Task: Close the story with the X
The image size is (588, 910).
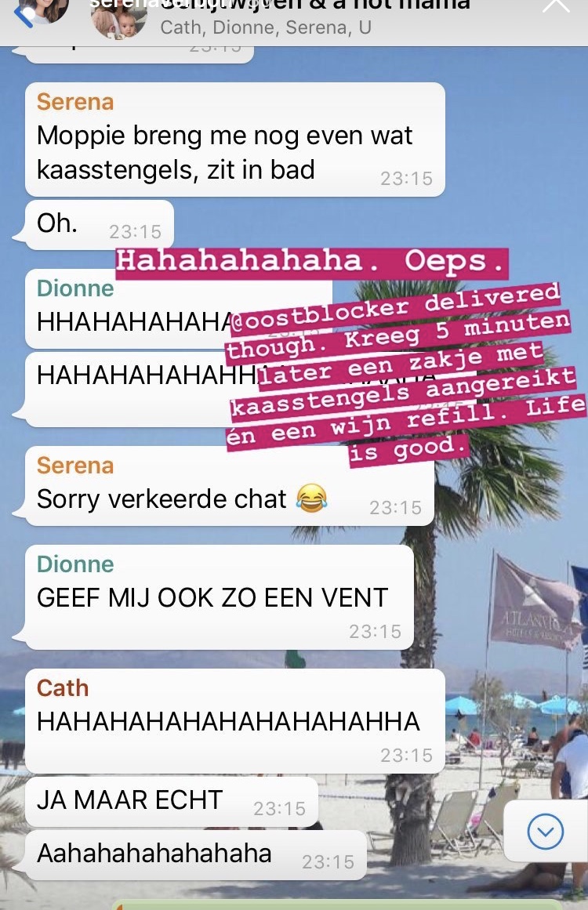Action: coord(556,5)
